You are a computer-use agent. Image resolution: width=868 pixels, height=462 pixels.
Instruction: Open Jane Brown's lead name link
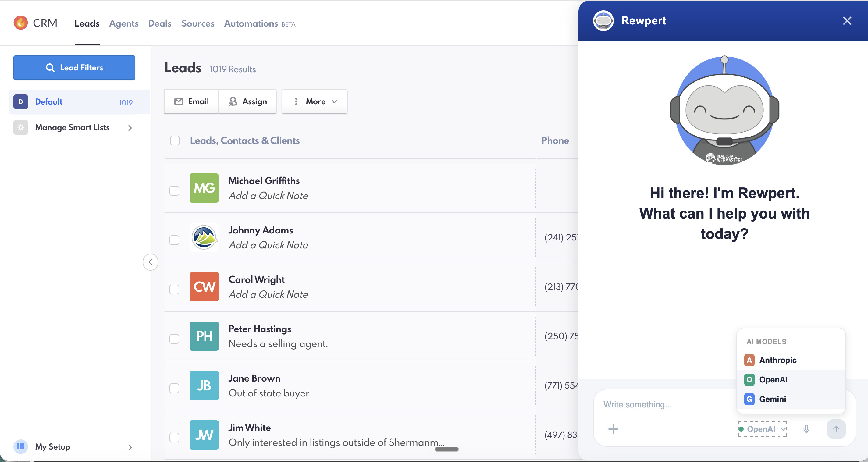click(x=254, y=378)
